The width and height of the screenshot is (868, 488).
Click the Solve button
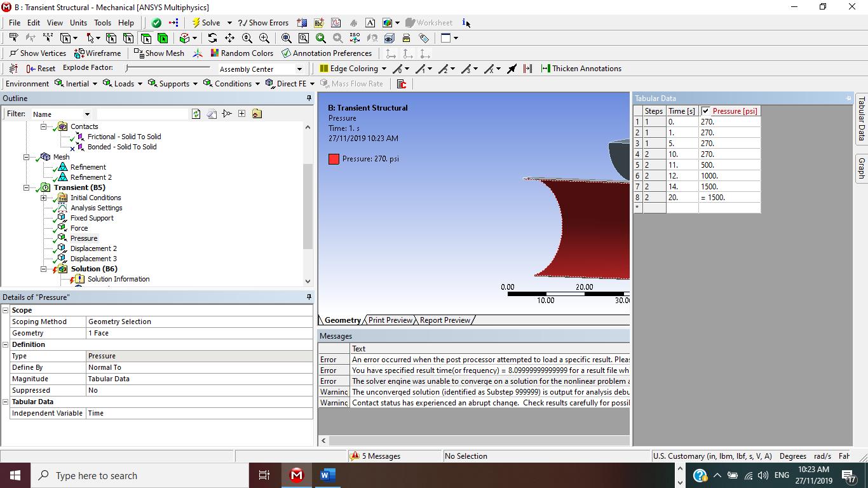tap(206, 23)
